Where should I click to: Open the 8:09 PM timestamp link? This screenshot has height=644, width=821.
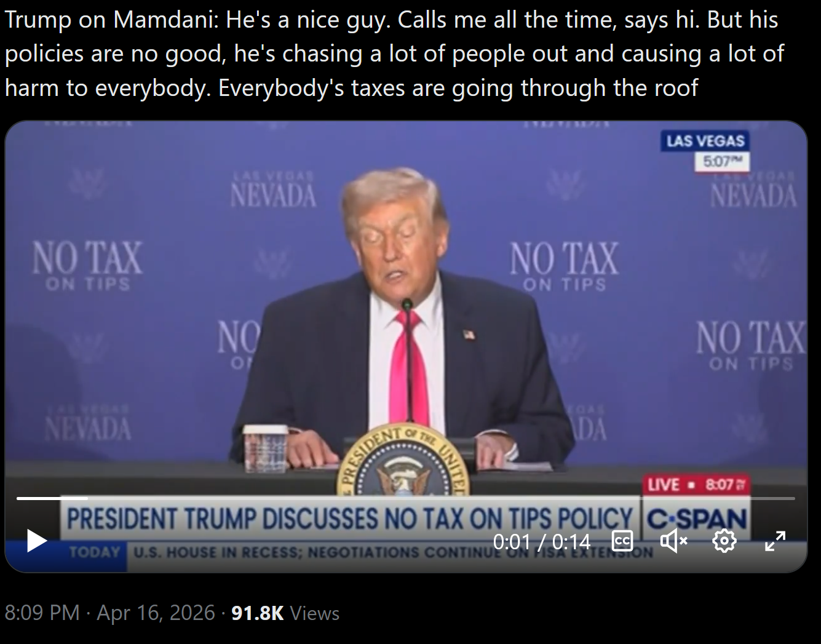[42, 613]
